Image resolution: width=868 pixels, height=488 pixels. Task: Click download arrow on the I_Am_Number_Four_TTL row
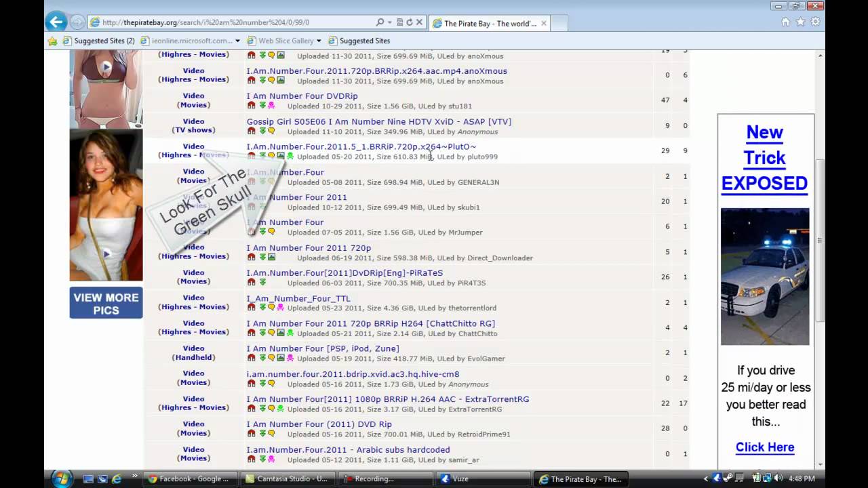click(262, 308)
